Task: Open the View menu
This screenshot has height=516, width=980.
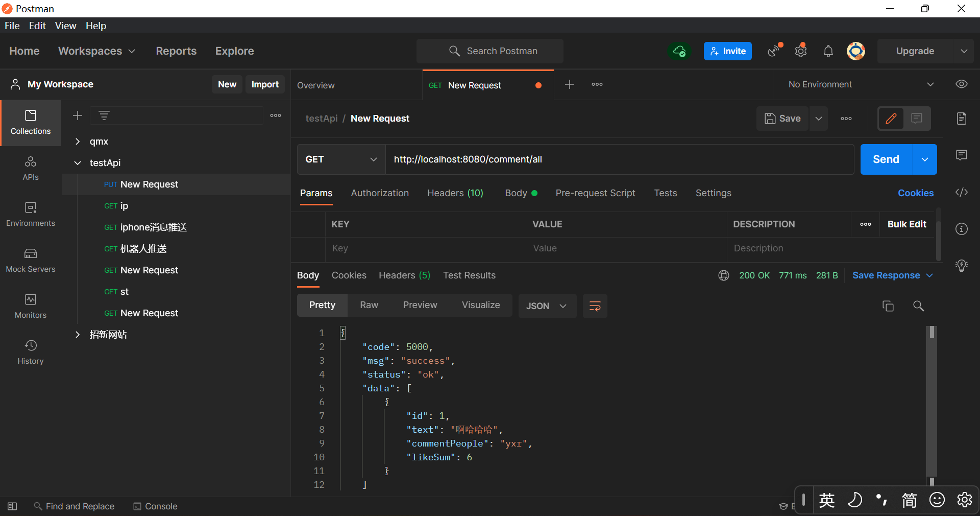Action: pos(66,26)
